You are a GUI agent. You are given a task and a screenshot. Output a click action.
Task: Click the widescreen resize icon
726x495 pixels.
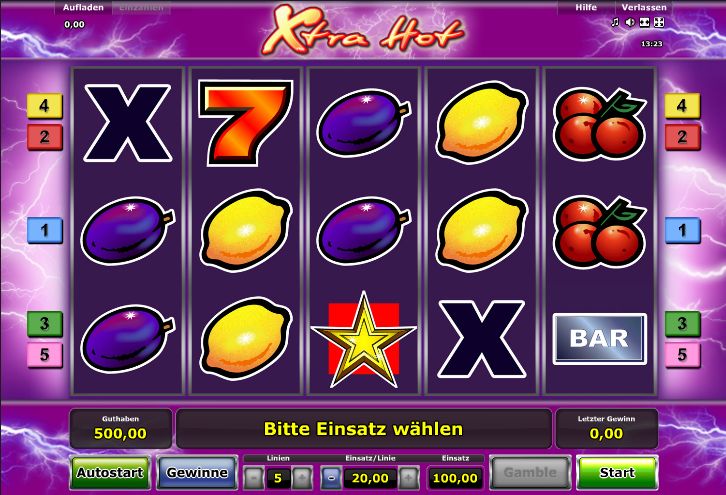pos(645,22)
